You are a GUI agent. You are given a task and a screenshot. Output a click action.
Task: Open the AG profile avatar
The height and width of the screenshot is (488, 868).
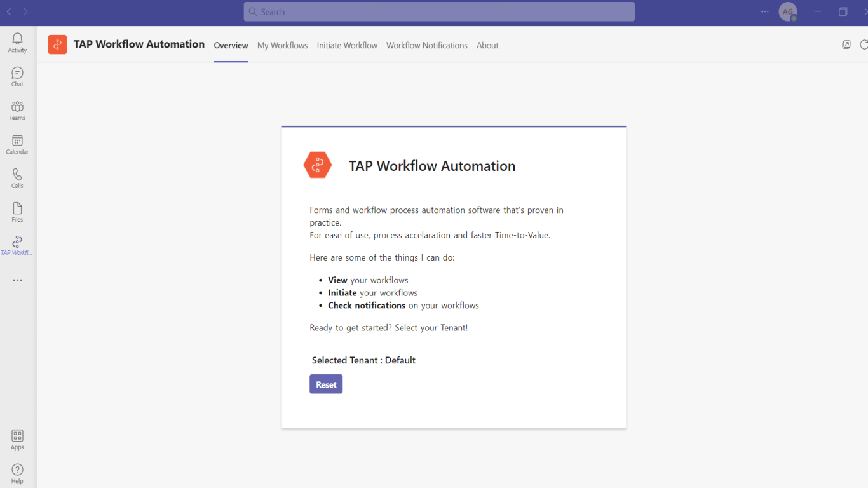pyautogui.click(x=788, y=11)
